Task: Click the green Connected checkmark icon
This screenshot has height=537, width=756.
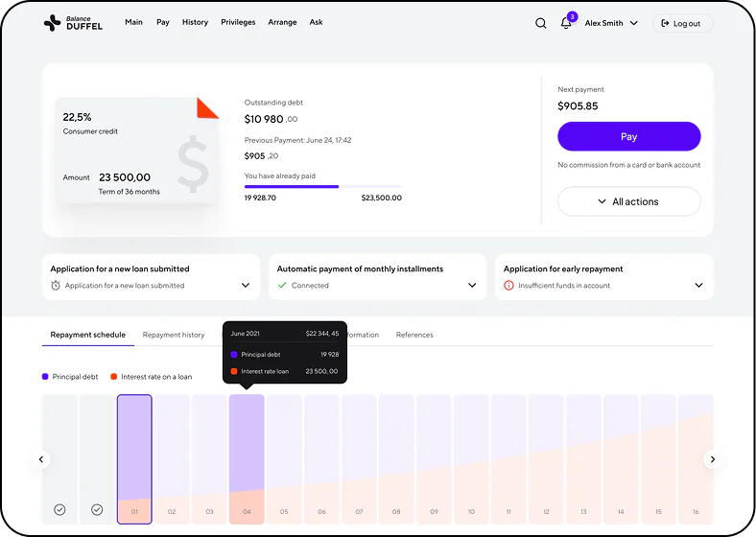Action: coord(282,286)
